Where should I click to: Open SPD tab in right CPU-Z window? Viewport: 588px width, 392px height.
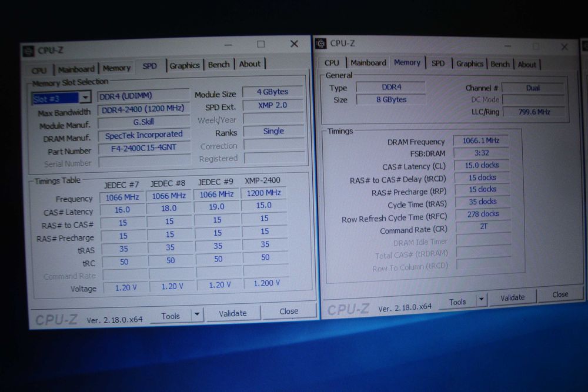tap(437, 63)
